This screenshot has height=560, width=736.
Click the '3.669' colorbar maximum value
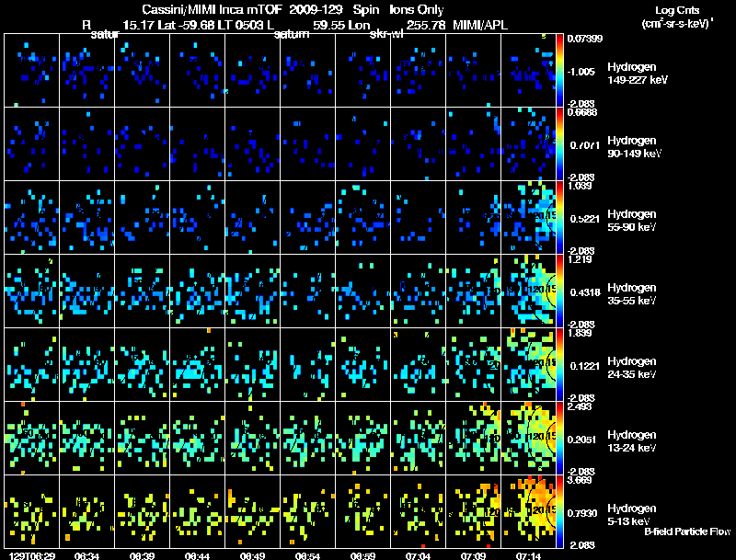[580, 480]
